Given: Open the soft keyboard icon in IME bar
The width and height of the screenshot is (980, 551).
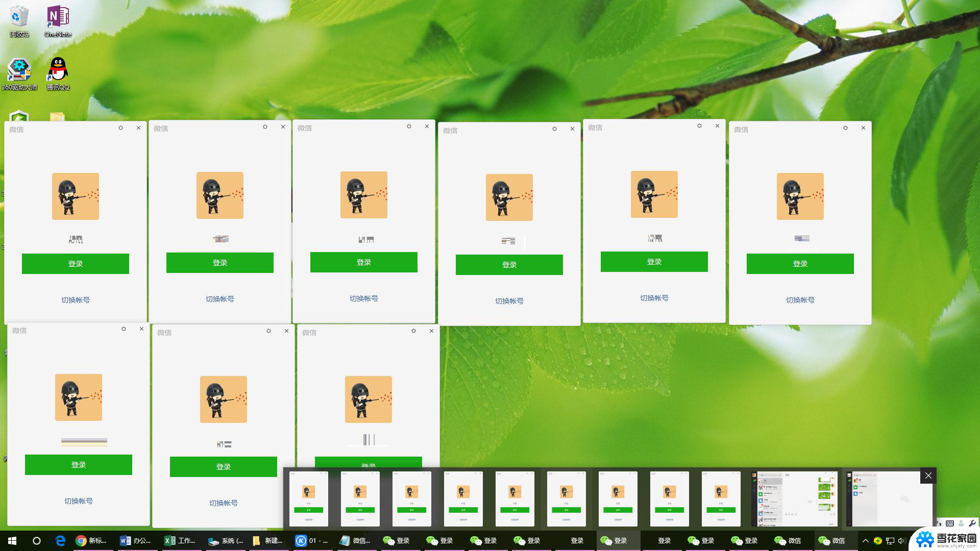Looking at the screenshot, I should coord(950,523).
